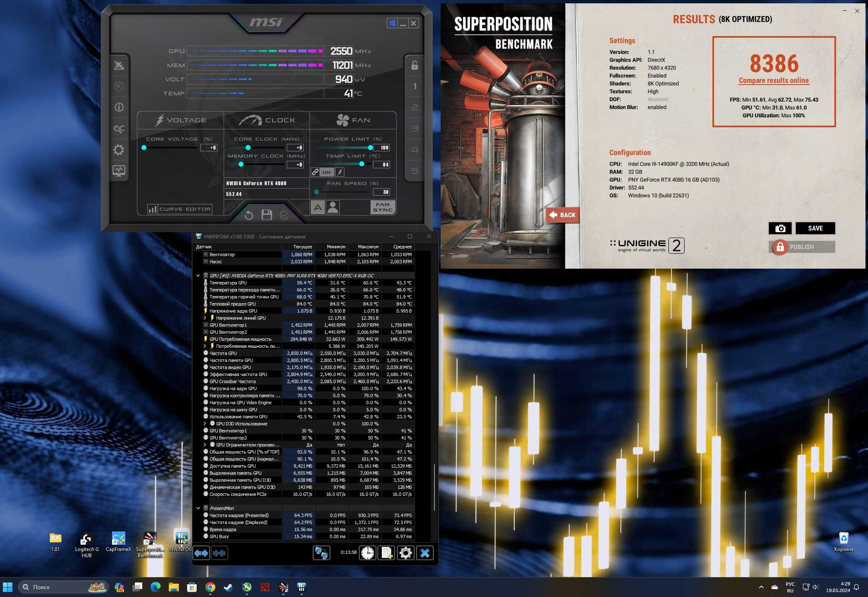The width and height of the screenshot is (868, 597).
Task: Open Logitech G HUB desktop icon
Action: pos(86,545)
